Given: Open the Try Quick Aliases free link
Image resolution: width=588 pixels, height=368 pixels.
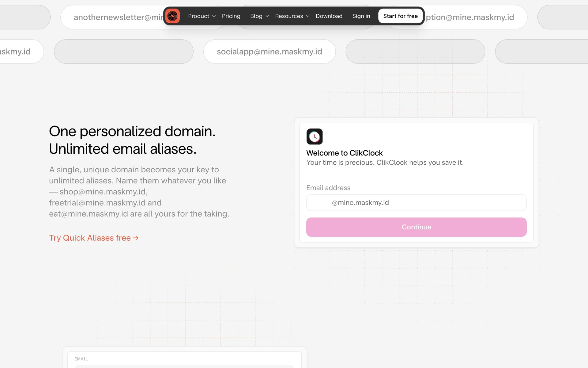Looking at the screenshot, I should (90, 238).
